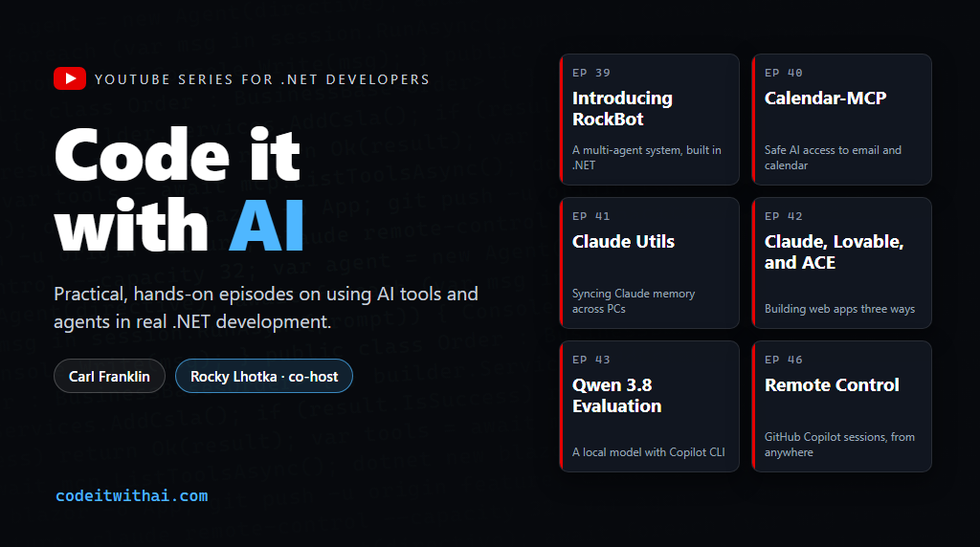The image size is (980, 547).
Task: Click 'Safe AI access to email and calendar'
Action: (x=834, y=158)
